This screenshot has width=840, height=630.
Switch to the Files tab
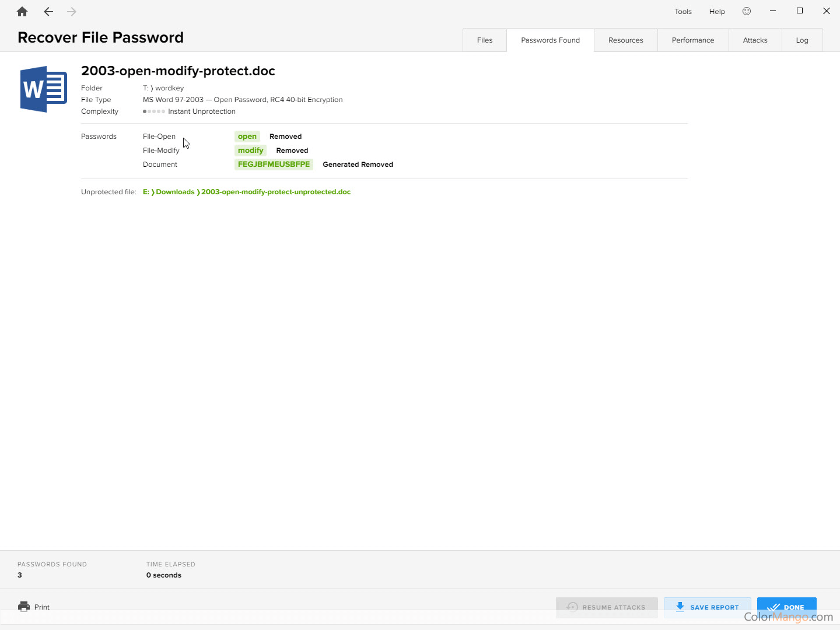[485, 40]
